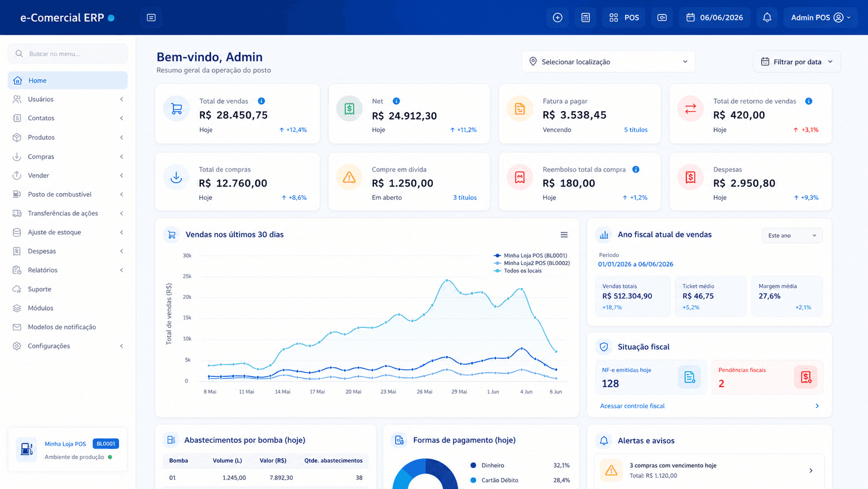Select Home in the sidebar
The width and height of the screenshot is (868, 489).
pos(67,81)
